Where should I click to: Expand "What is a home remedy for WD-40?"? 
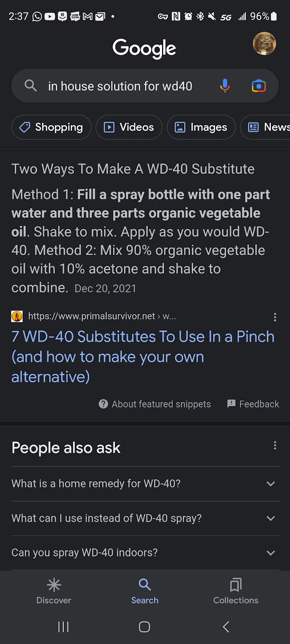point(145,484)
